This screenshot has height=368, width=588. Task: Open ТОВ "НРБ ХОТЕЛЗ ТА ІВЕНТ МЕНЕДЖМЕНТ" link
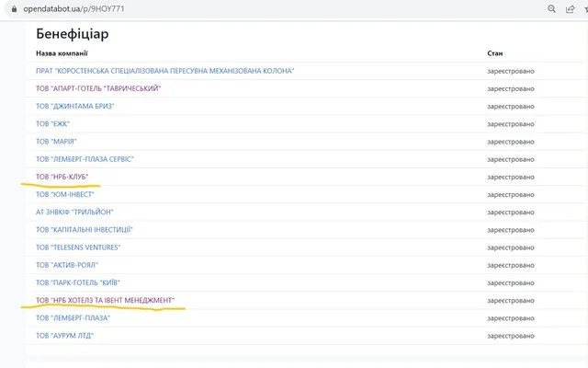click(106, 300)
